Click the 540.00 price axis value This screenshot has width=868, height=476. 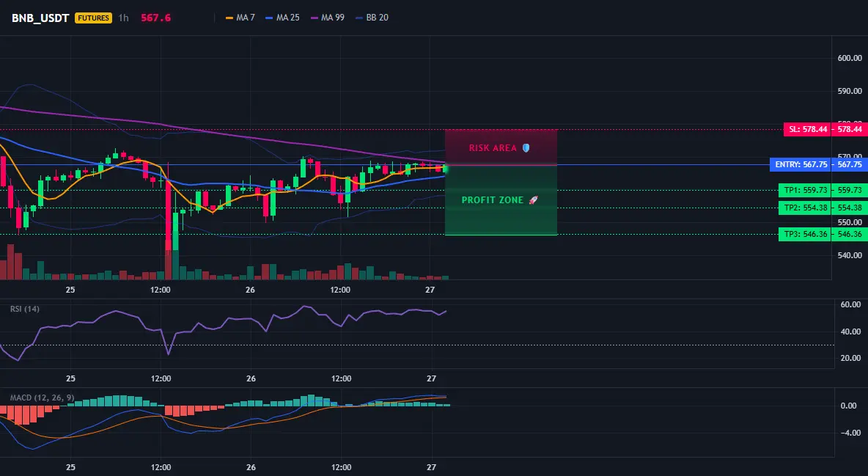click(x=850, y=255)
